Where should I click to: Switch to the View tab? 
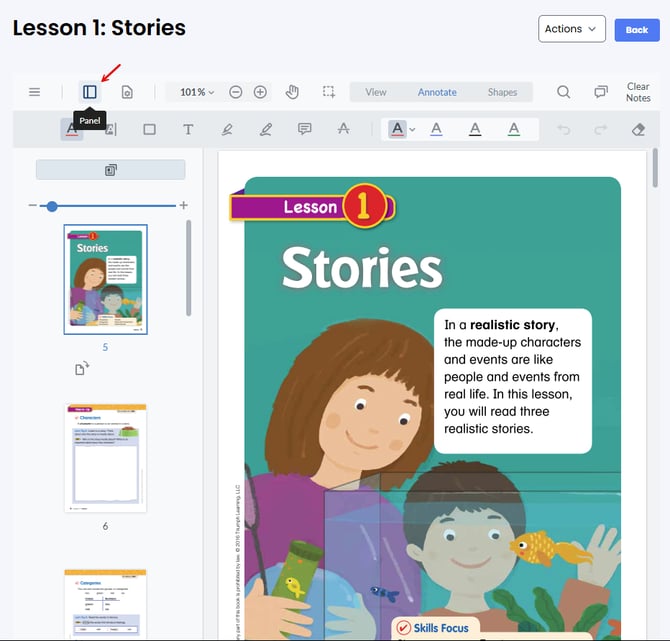(x=376, y=92)
